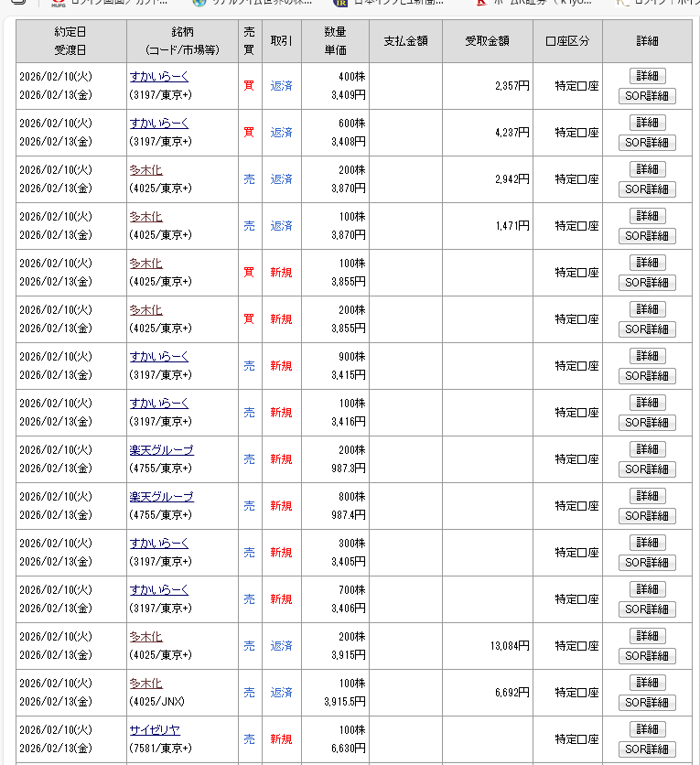The width and height of the screenshot is (700, 765).
Task: Open the red R-icon bookmark
Action: (480, 3)
